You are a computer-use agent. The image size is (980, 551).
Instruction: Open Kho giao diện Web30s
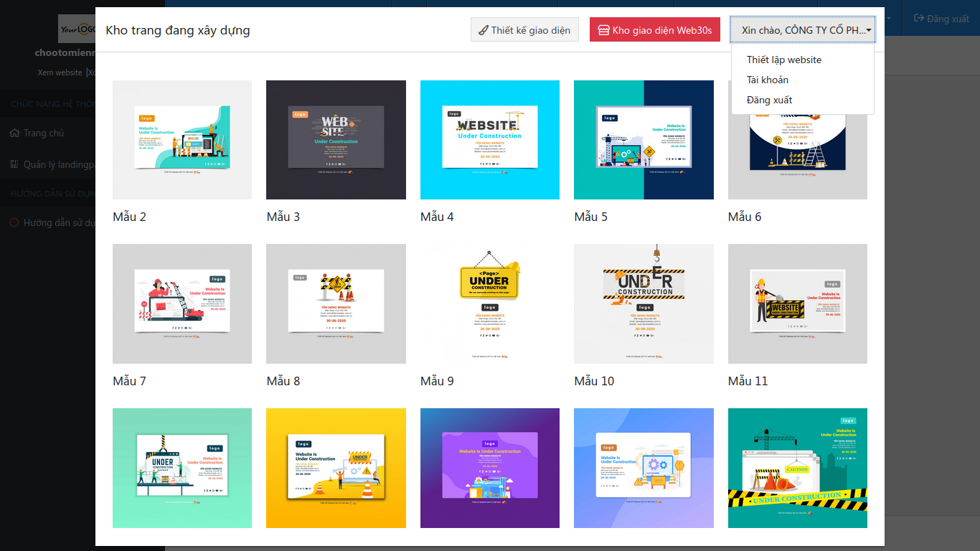655,30
